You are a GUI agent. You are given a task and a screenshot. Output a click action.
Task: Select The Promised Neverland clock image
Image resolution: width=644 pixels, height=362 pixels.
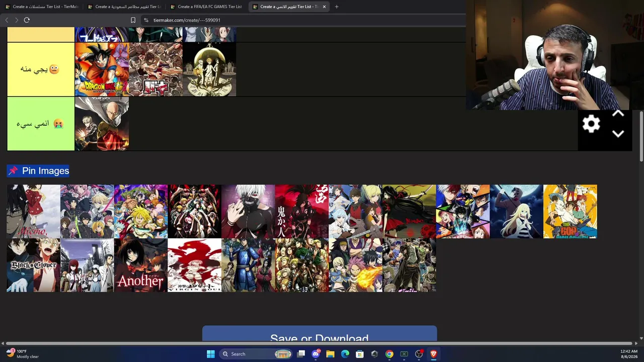tap(209, 69)
